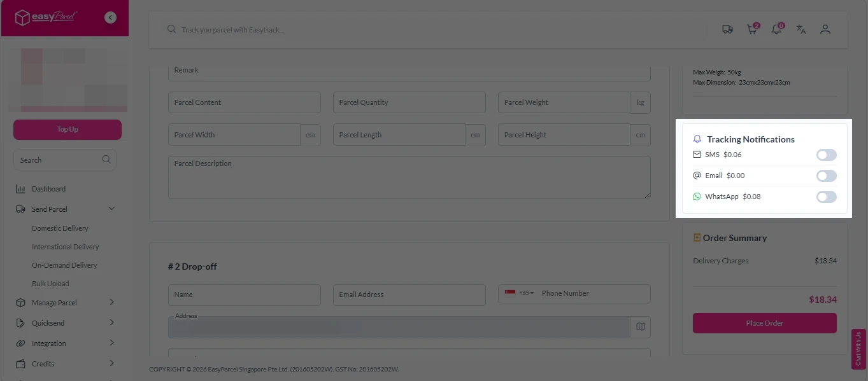Click the notifications bell icon
This screenshot has width=868, height=381.
[776, 29]
